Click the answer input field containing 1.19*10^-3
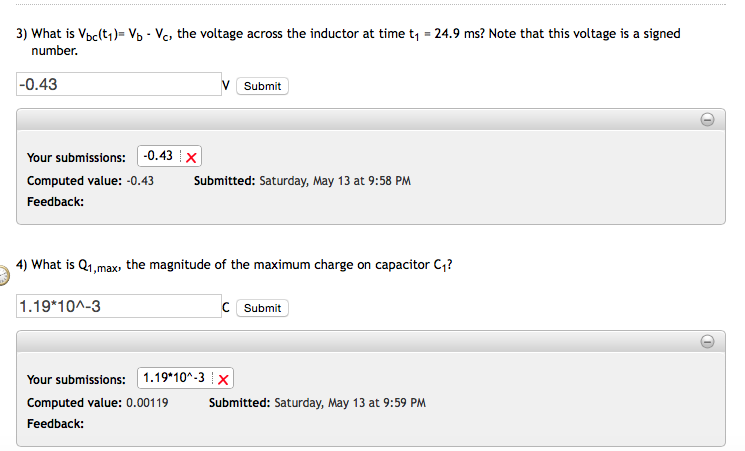745x451 pixels. 118,307
